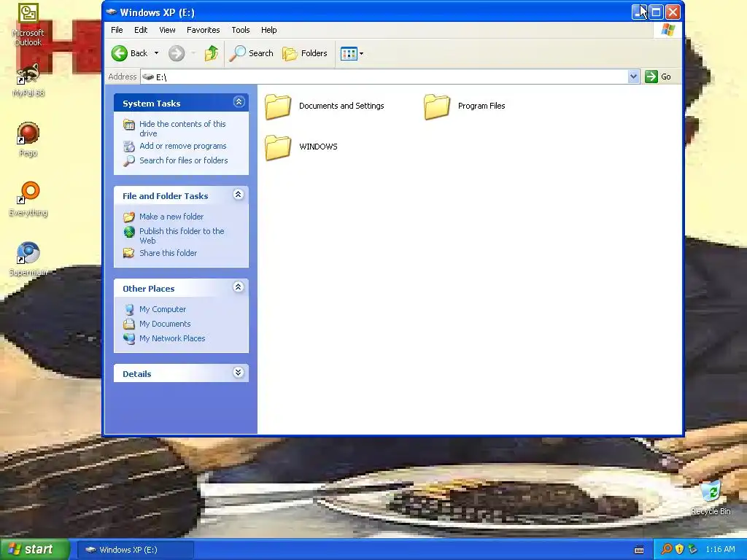
Task: Open the Search toolbar button
Action: coord(251,53)
